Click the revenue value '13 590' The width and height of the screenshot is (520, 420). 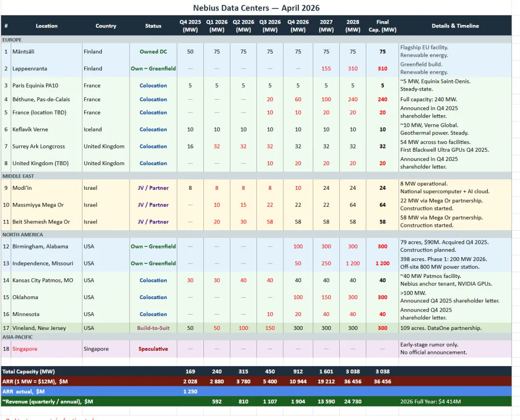tap(326, 401)
